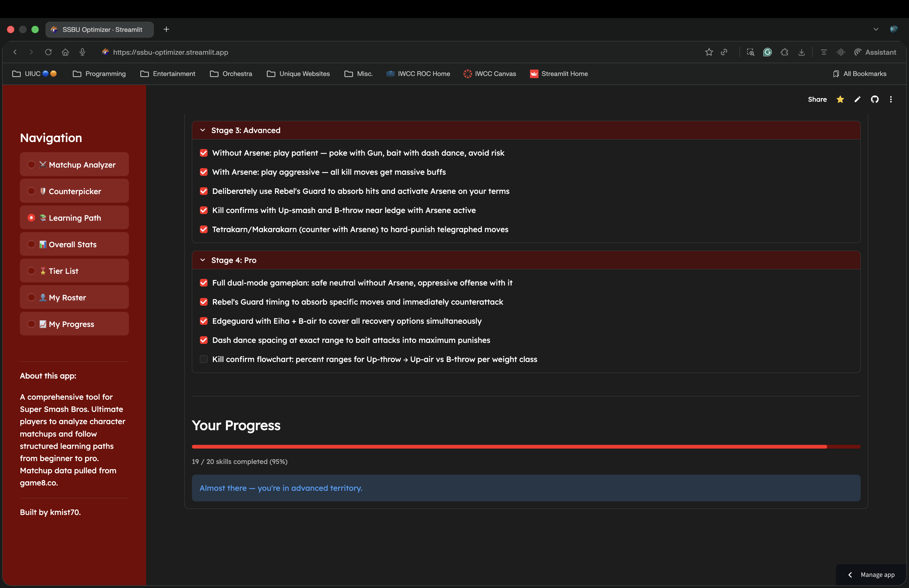909x588 pixels.
Task: Click the pencil edit app icon
Action: click(x=857, y=99)
